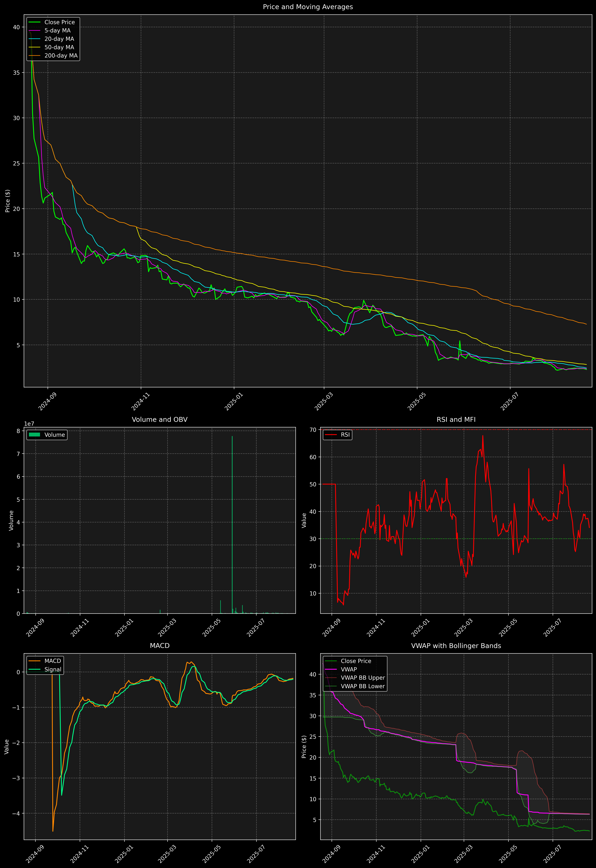Click the 200-day MA legend entry
This screenshot has height=868, width=596.
61,56
